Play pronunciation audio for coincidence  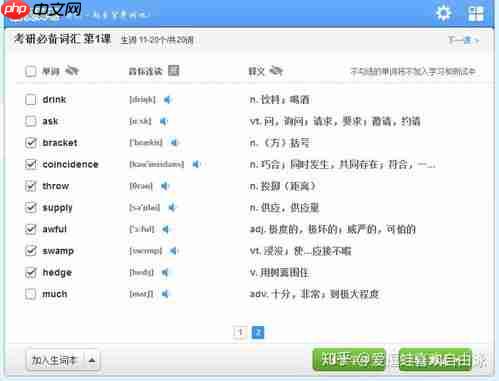196,164
